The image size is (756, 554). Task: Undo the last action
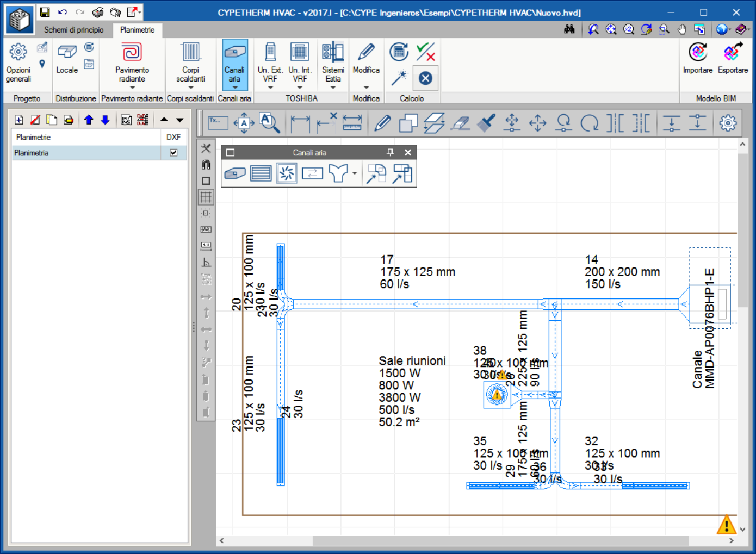63,12
